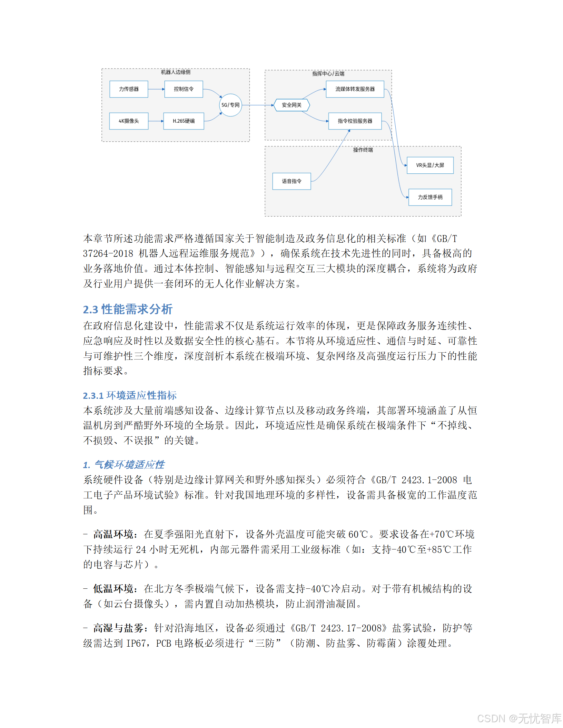Select the H.265硬编 diagram box
Viewport: 563px width, 728px height.
pyautogui.click(x=184, y=121)
